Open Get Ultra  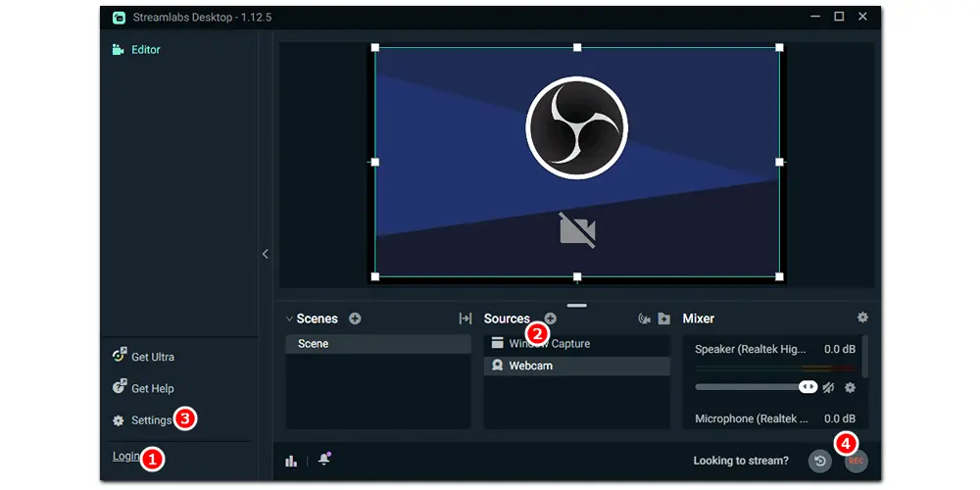point(144,357)
